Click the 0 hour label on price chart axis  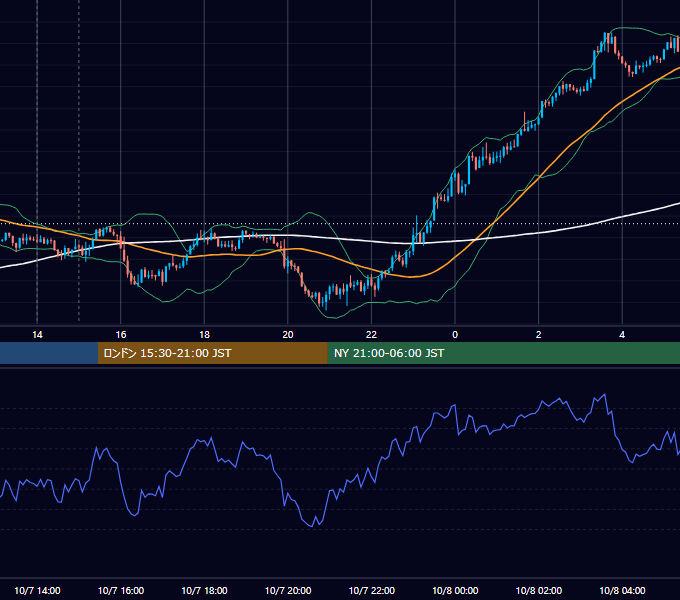455,335
